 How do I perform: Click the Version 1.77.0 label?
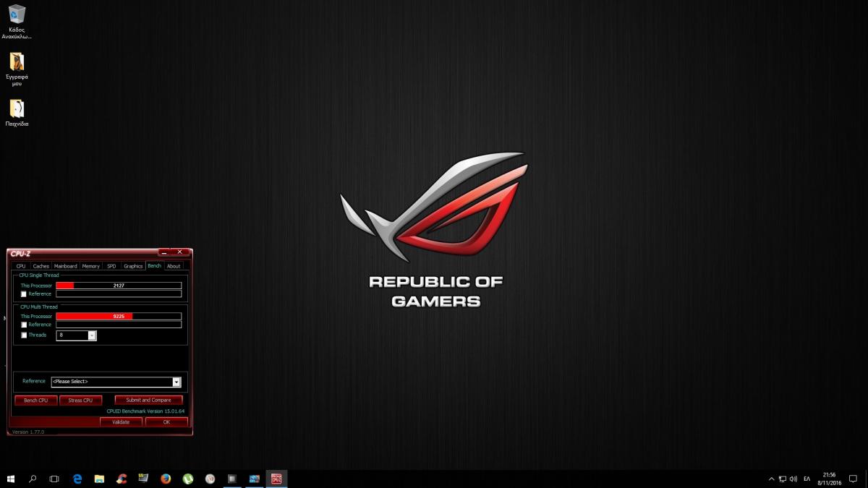pos(28,432)
